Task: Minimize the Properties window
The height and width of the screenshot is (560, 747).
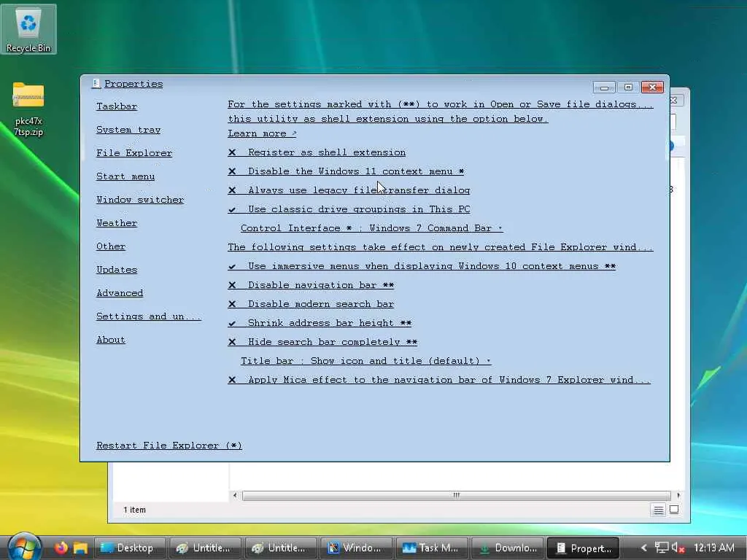Action: (x=604, y=87)
